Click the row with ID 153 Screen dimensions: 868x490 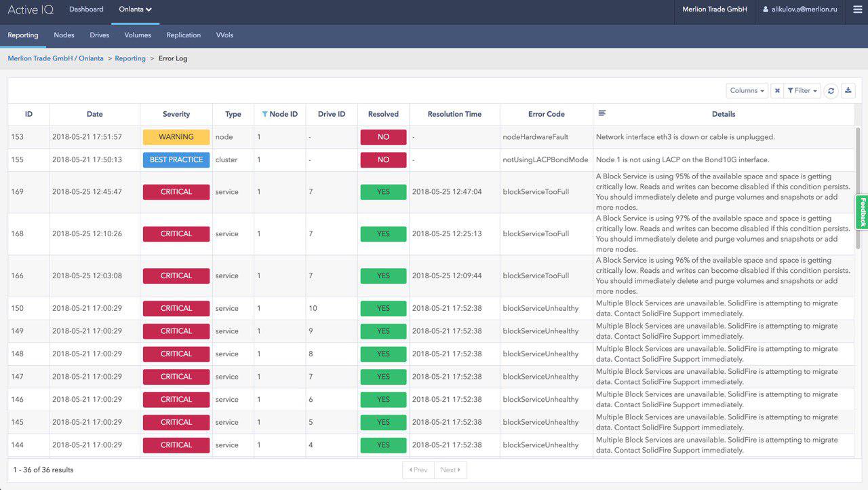[x=431, y=137]
